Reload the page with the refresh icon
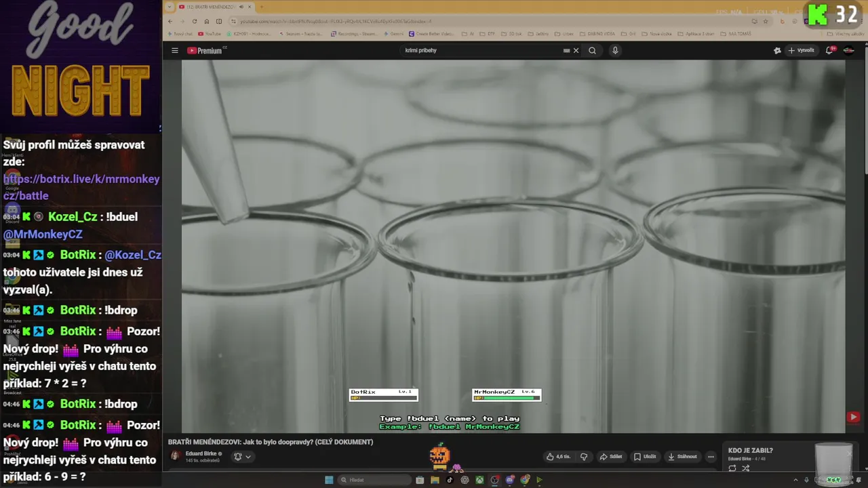The height and width of the screenshot is (488, 868). pos(195,21)
